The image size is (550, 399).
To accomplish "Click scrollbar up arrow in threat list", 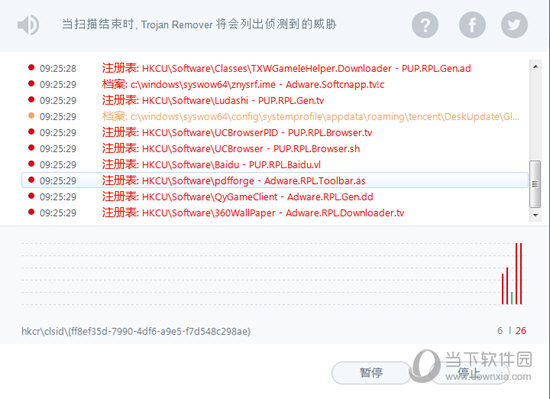I will (x=535, y=66).
